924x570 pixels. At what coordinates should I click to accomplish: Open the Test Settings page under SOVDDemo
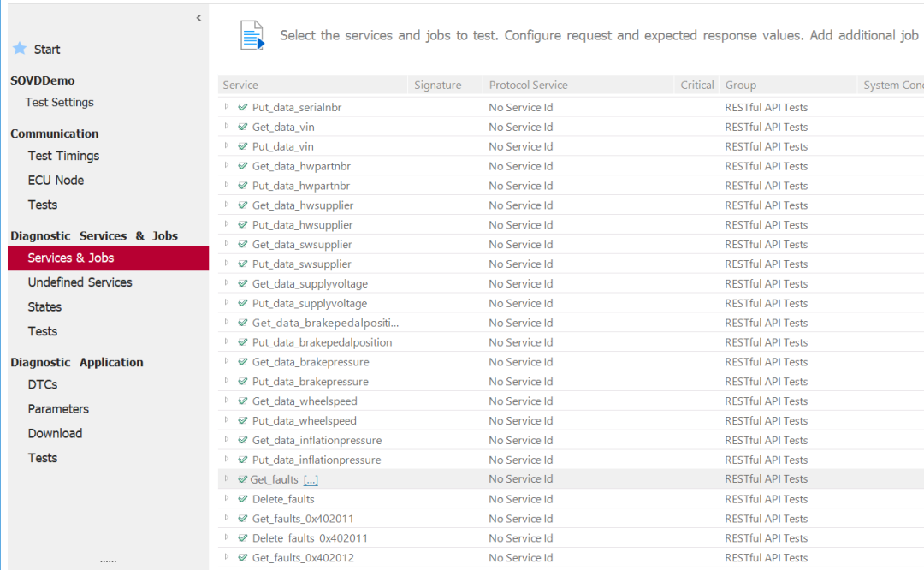tap(59, 102)
